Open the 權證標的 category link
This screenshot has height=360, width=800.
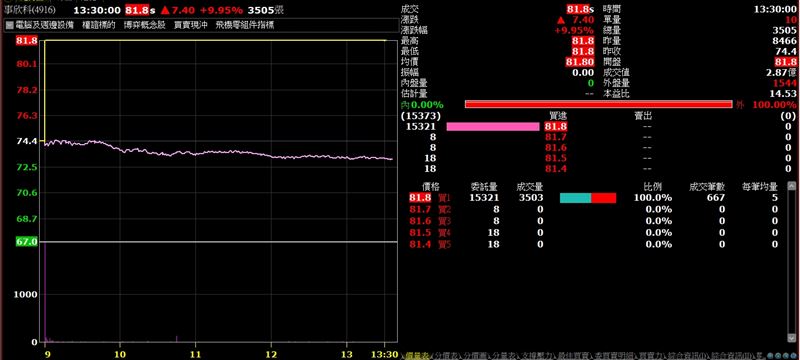pos(99,25)
